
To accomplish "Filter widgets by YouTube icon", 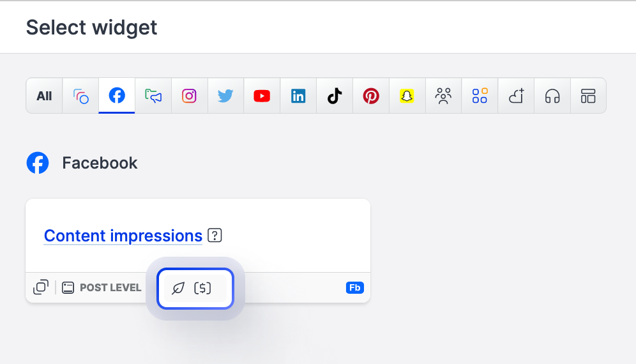I will [x=262, y=96].
